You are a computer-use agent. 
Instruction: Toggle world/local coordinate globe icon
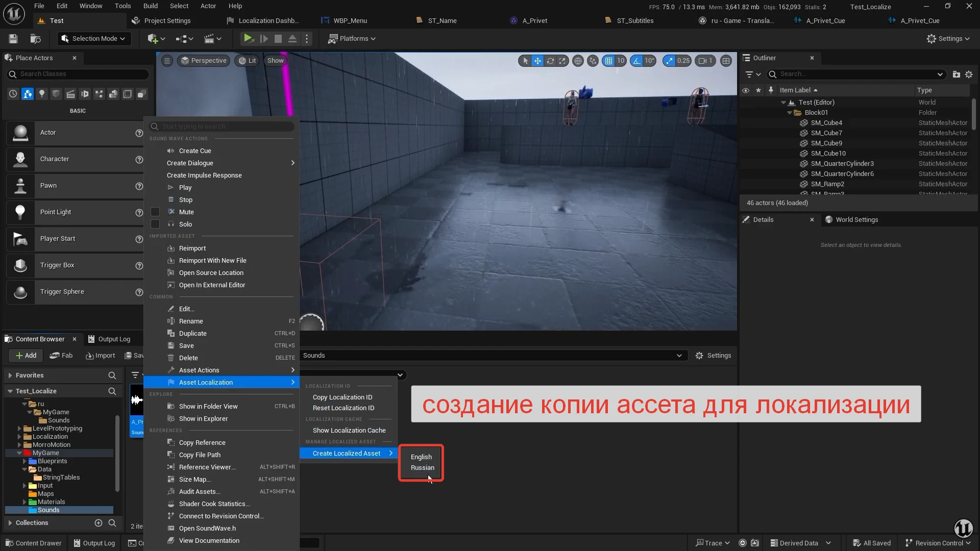click(x=578, y=61)
